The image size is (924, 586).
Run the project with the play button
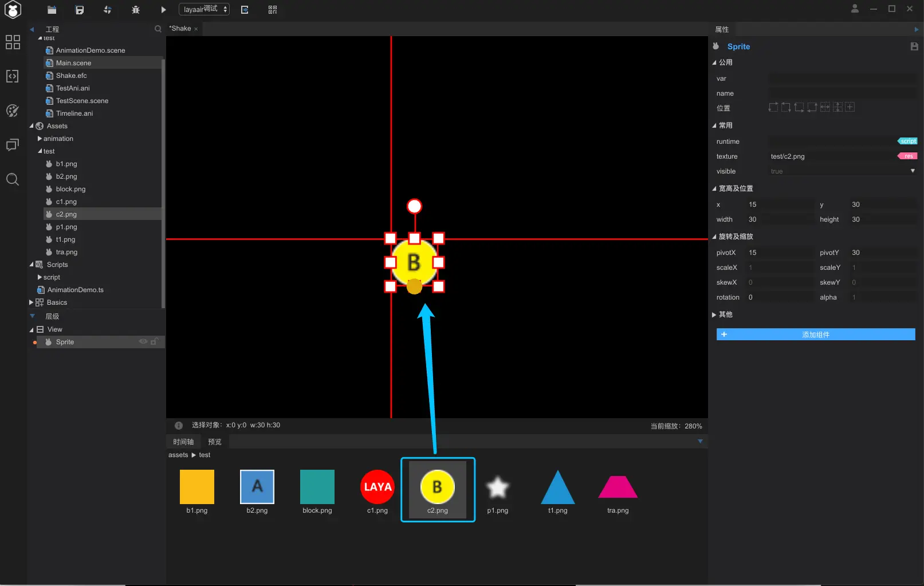tap(163, 9)
